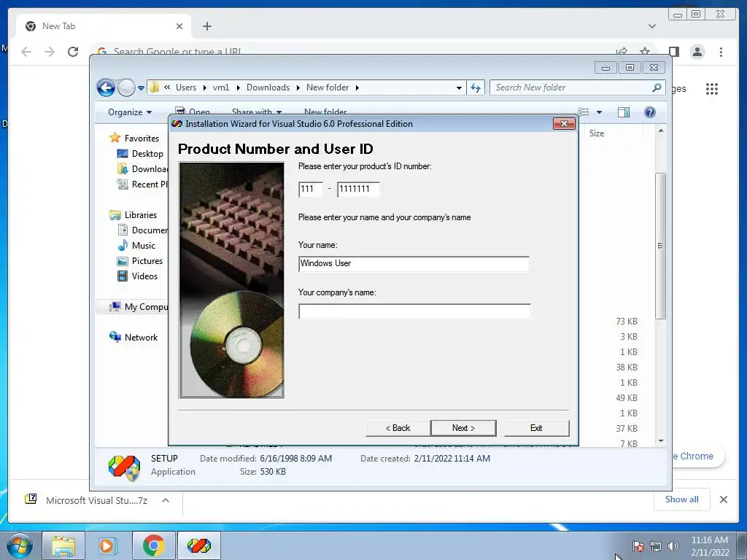This screenshot has width=747, height=560.
Task: Click the Your name text field
Action: click(x=414, y=264)
